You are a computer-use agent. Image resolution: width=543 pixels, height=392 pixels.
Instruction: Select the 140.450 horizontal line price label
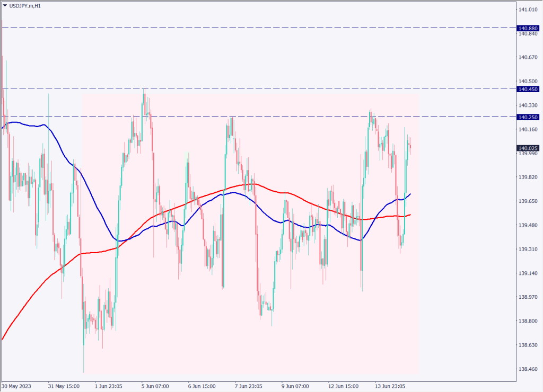[528, 90]
